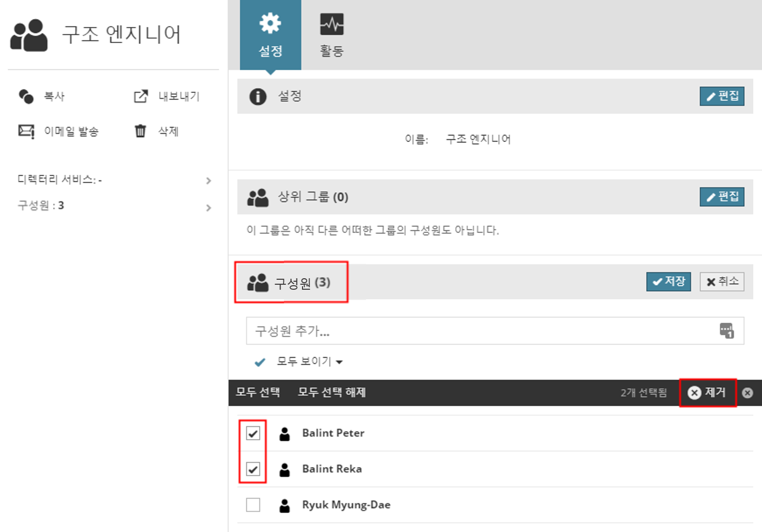Viewport: 762px width, 532px height.
Task: Check the Ryuk Myung-Dae checkbox
Action: click(x=253, y=505)
